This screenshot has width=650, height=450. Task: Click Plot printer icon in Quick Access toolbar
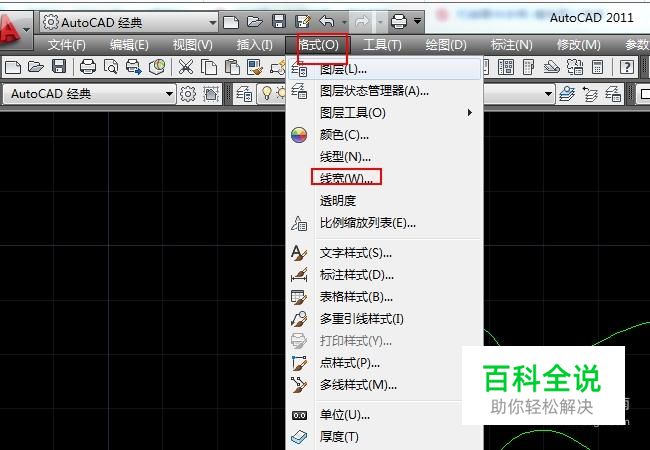399,21
